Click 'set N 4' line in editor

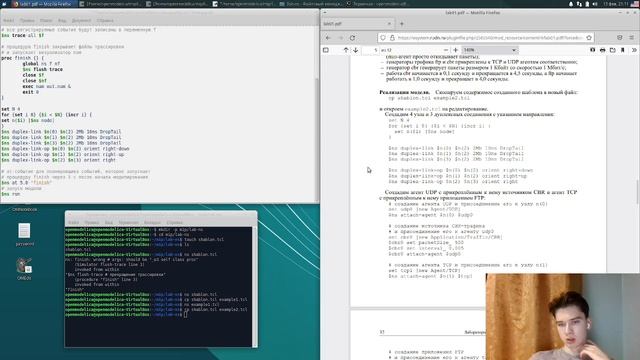(x=11, y=109)
